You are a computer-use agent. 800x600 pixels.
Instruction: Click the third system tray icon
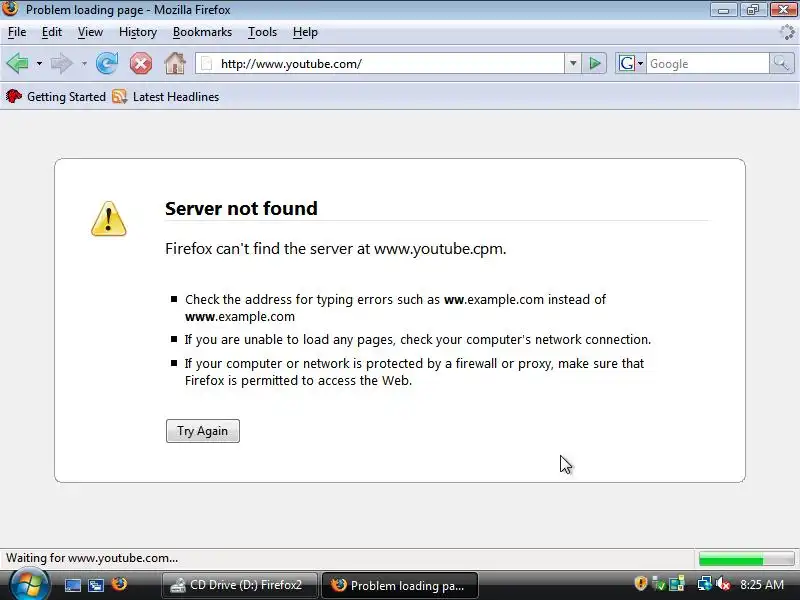coord(677,584)
